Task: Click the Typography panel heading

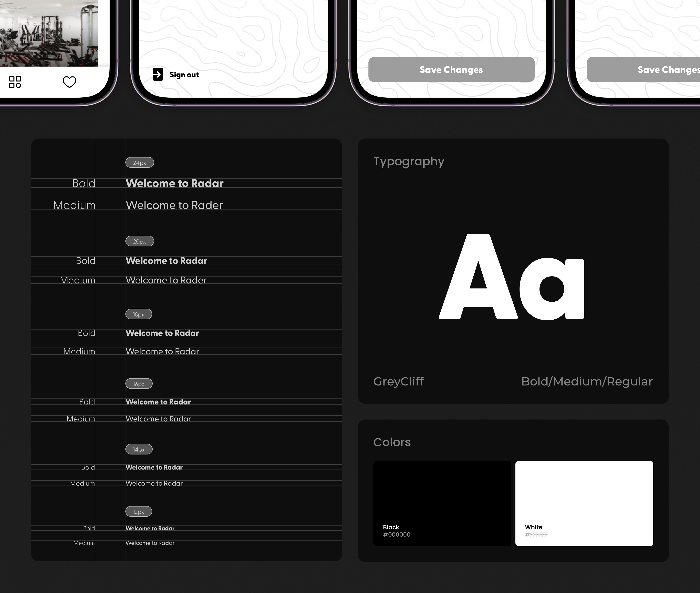Action: (x=408, y=161)
